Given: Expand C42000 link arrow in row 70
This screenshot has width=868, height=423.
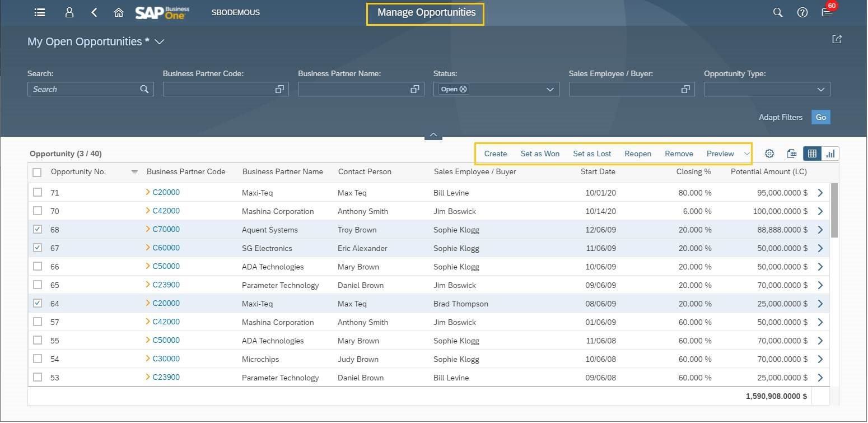Looking at the screenshot, I should pos(148,211).
